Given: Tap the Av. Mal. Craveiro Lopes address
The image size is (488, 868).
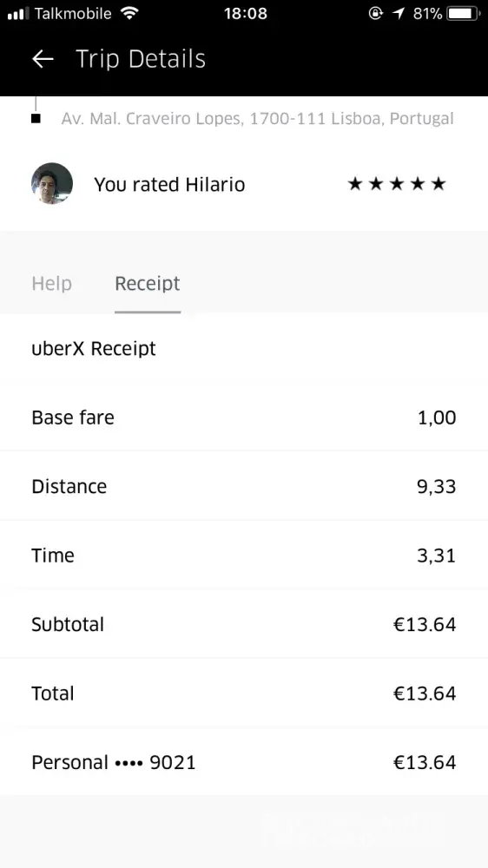Looking at the screenshot, I should tap(258, 118).
